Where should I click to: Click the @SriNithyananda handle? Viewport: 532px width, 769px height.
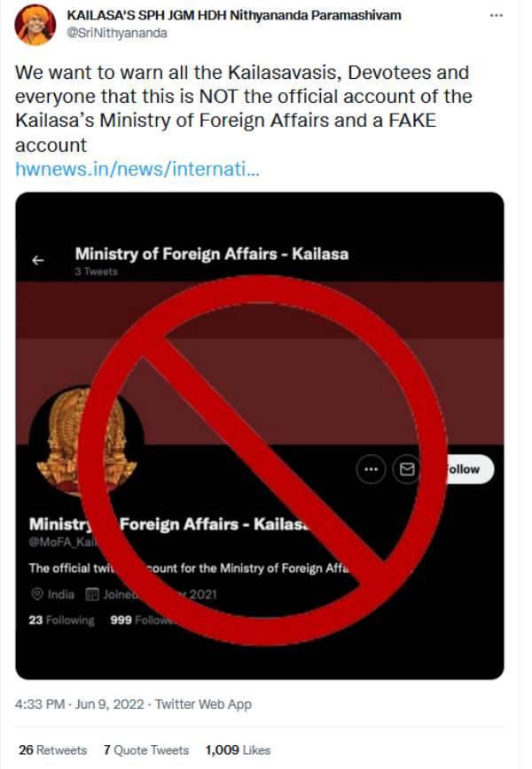(x=109, y=31)
